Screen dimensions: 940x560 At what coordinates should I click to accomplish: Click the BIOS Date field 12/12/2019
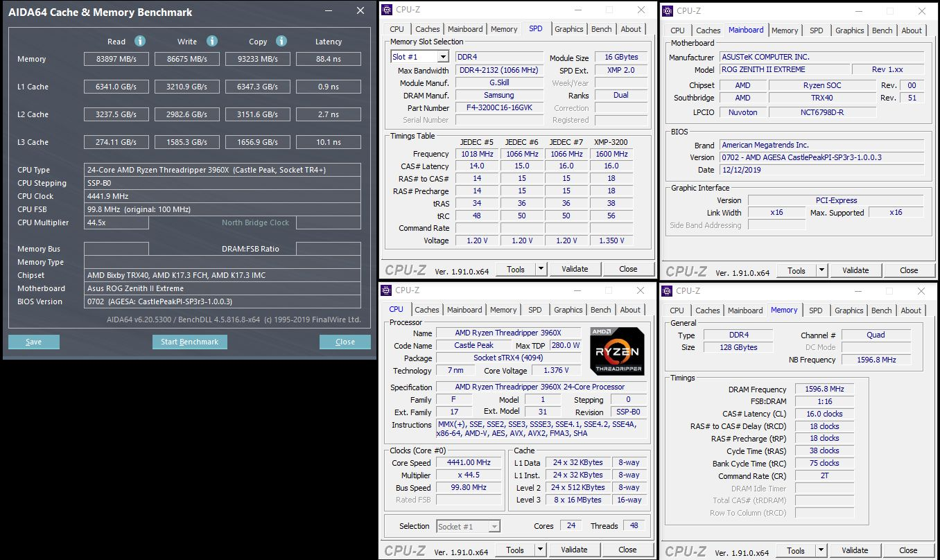821,170
